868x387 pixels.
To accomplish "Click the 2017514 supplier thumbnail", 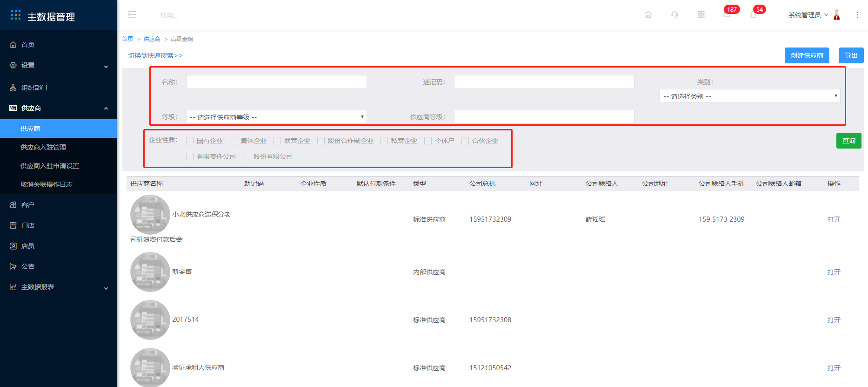I will point(150,320).
